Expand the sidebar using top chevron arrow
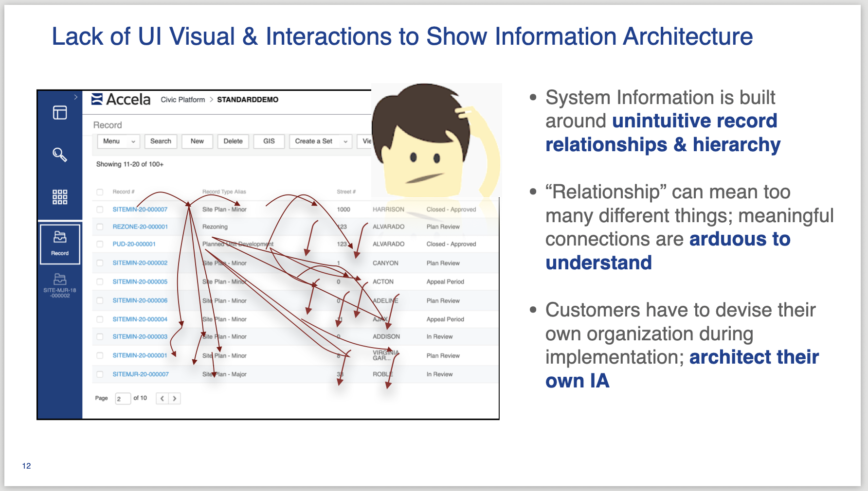This screenshot has height=491, width=868. 76,97
